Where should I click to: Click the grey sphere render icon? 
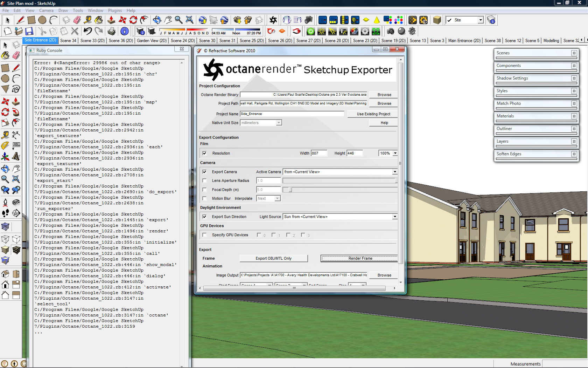[x=401, y=31]
